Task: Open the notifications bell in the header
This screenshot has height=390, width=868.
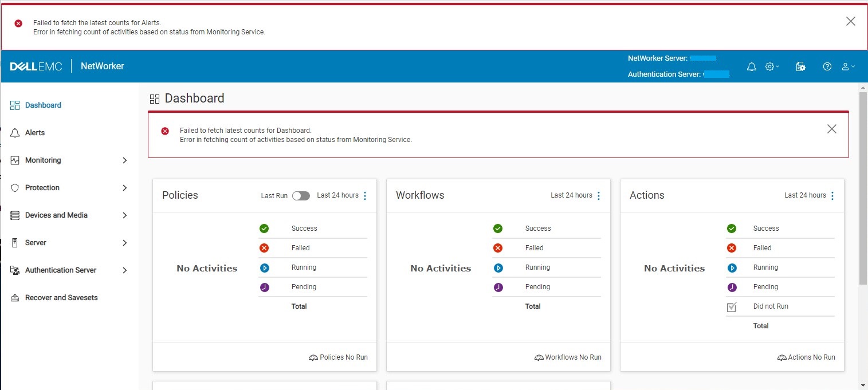Action: tap(751, 66)
